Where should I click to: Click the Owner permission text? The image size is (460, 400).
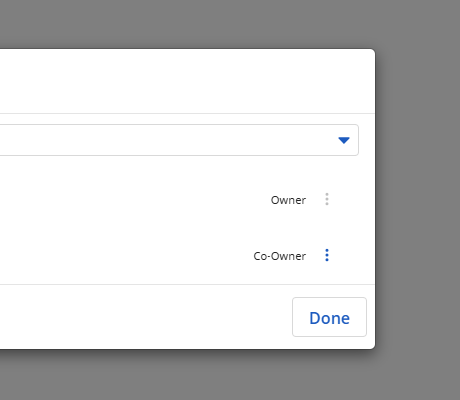click(x=288, y=200)
